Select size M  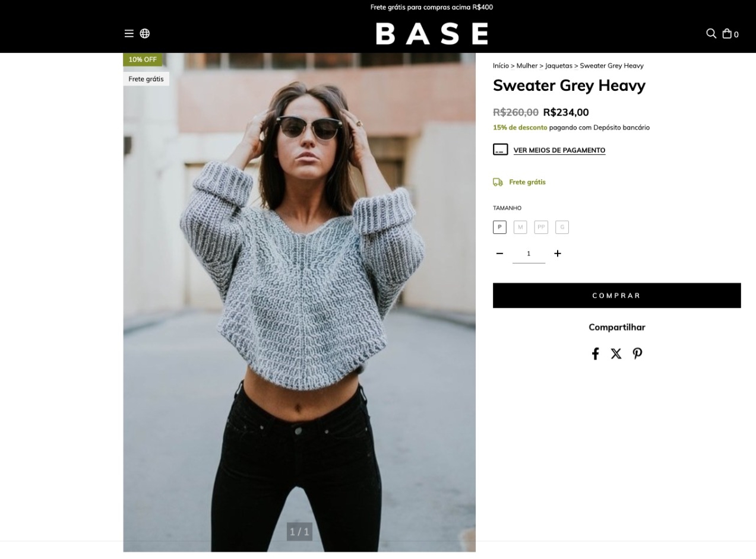tap(520, 227)
